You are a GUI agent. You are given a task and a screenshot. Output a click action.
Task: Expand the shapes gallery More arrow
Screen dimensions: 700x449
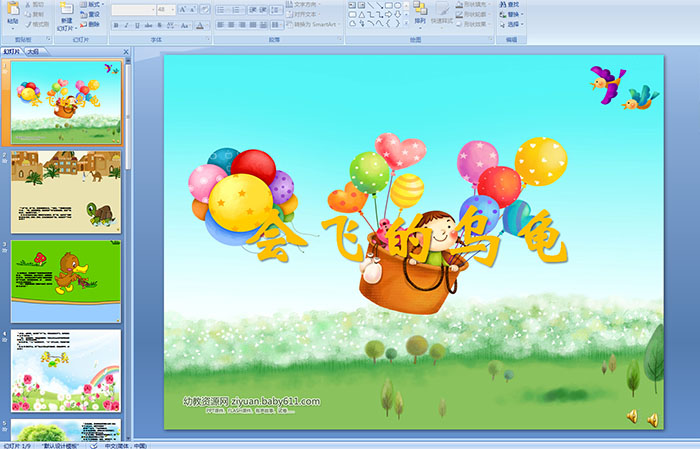(x=406, y=23)
